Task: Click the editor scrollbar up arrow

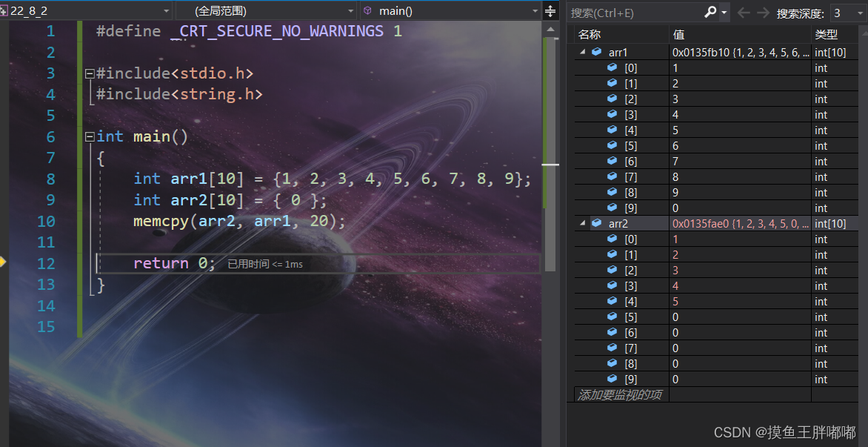Action: pos(550,29)
